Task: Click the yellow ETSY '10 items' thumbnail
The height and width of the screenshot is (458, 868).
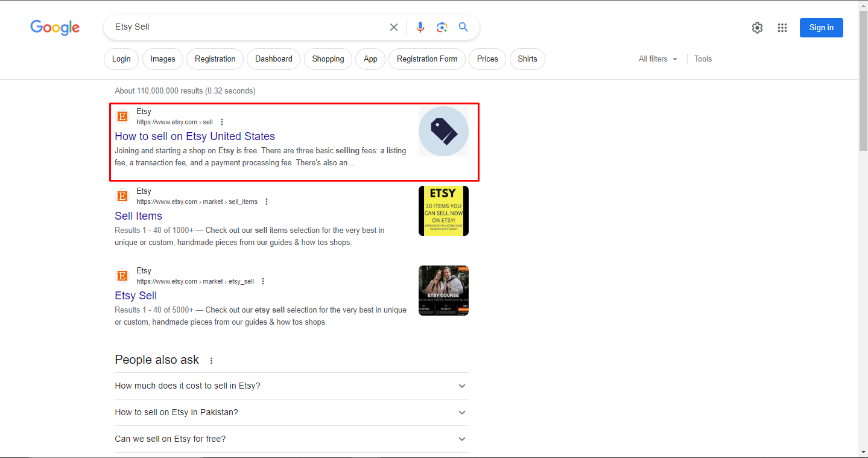Action: (443, 211)
